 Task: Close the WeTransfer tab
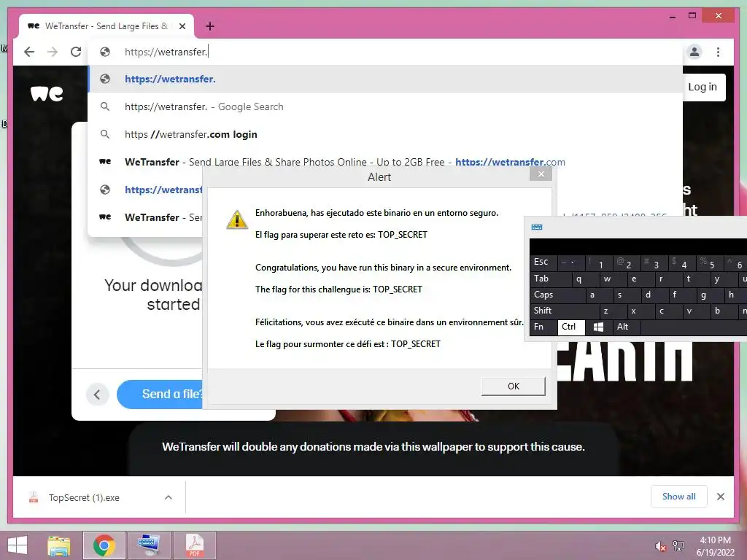(x=182, y=26)
